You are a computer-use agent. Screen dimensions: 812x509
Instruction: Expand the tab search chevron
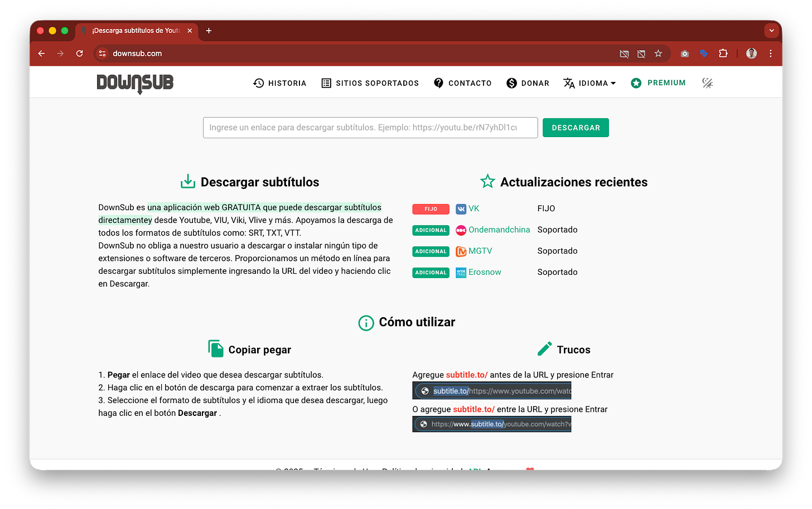[772, 31]
